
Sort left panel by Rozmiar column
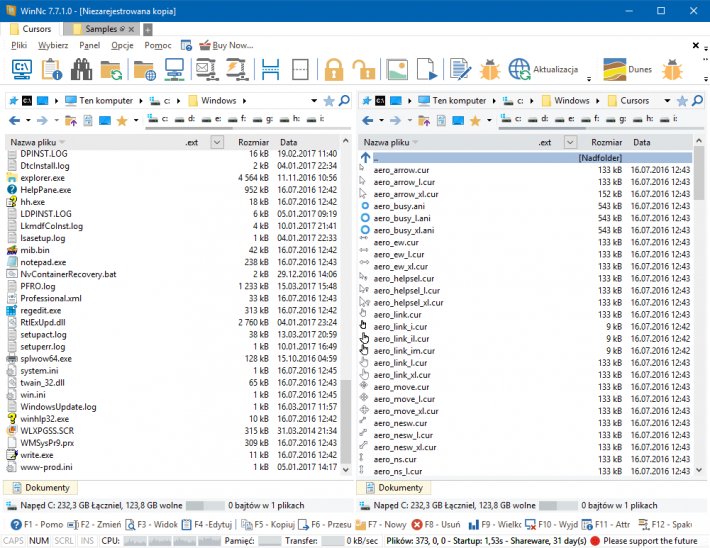[x=254, y=142]
